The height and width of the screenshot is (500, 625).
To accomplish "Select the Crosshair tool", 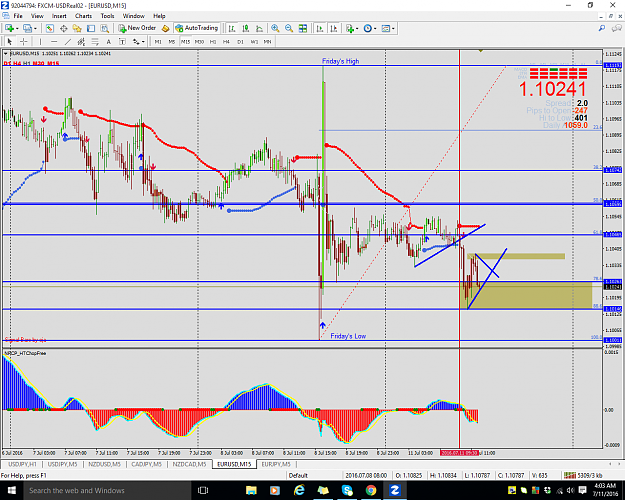I will pyautogui.click(x=24, y=41).
